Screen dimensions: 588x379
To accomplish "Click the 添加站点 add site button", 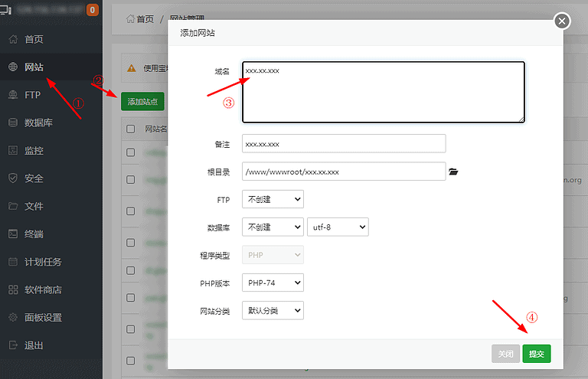I will [x=142, y=101].
